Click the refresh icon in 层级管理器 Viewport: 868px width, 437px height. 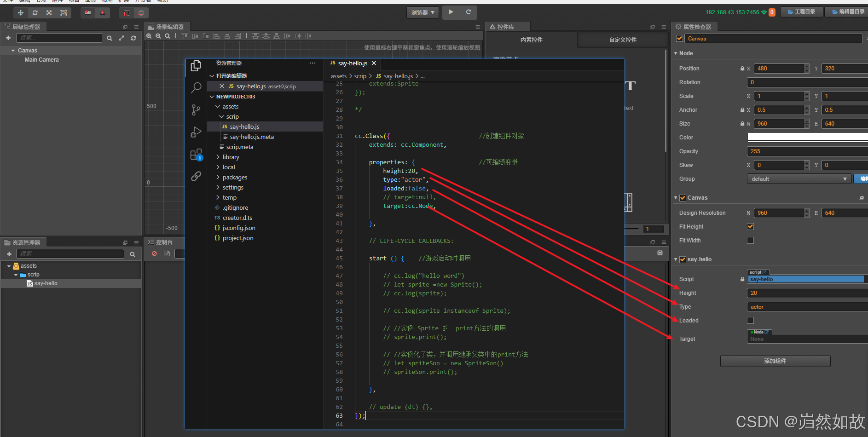click(x=133, y=38)
